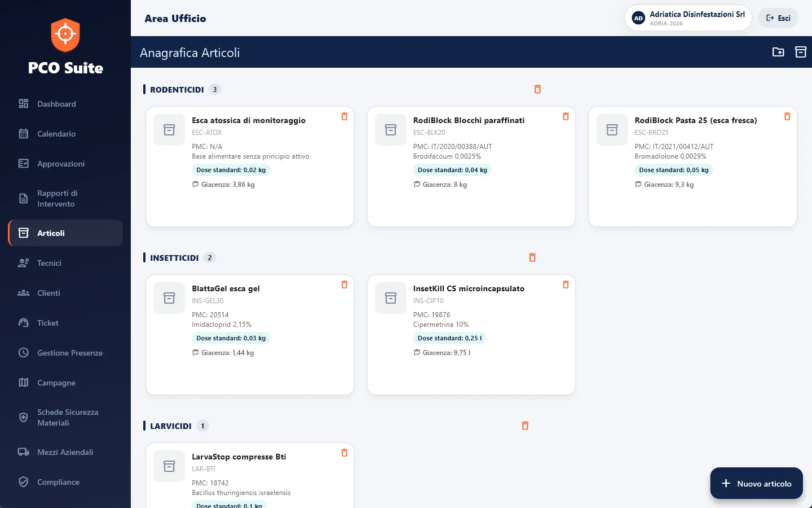Click Nuovo articolo button
Screen dimensions: 812x508
click(x=756, y=483)
